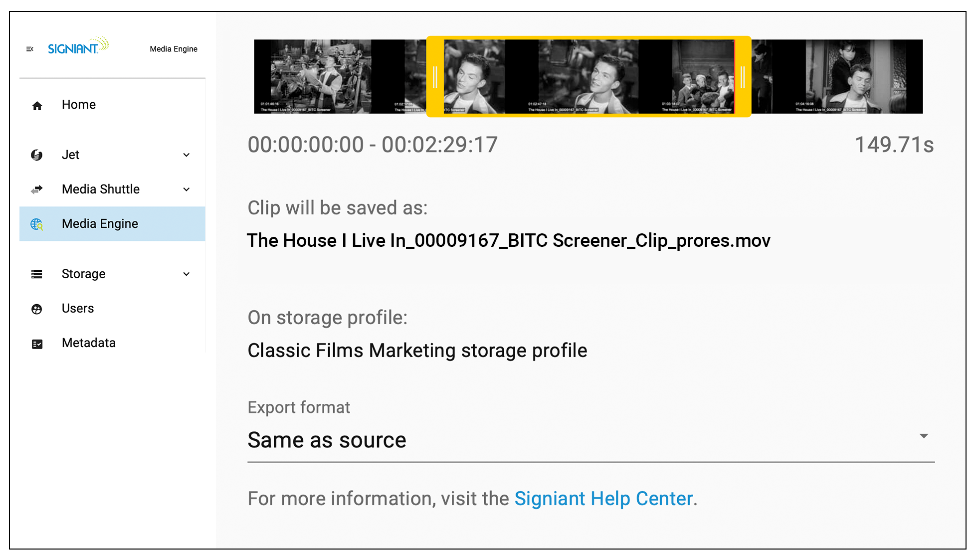Expand the Media Shuttle section chevron
The height and width of the screenshot is (560, 976).
tap(186, 189)
